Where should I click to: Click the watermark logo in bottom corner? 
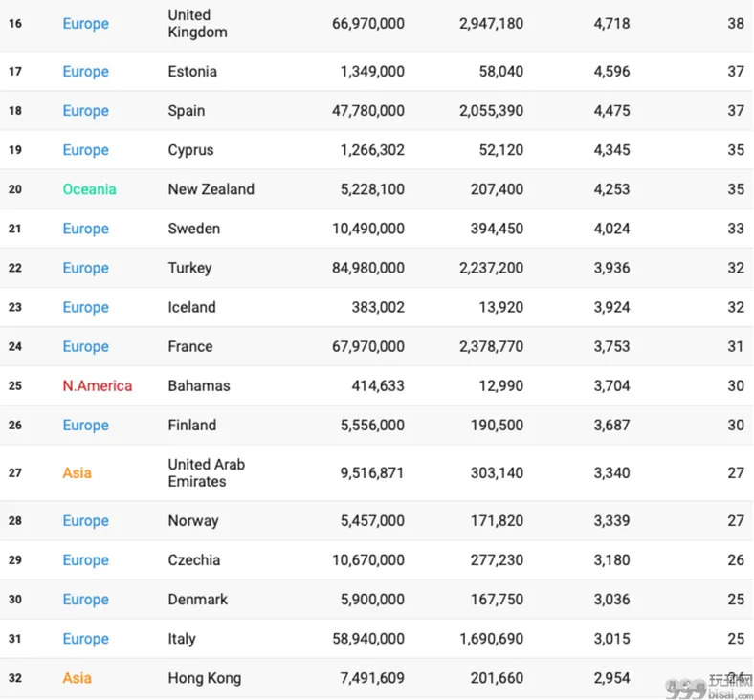coord(709,687)
